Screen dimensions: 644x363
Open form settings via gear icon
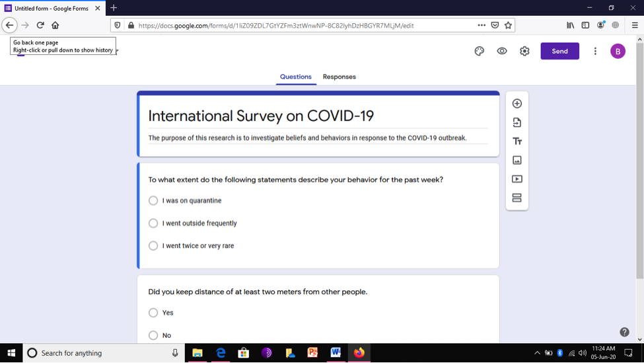[x=524, y=51]
